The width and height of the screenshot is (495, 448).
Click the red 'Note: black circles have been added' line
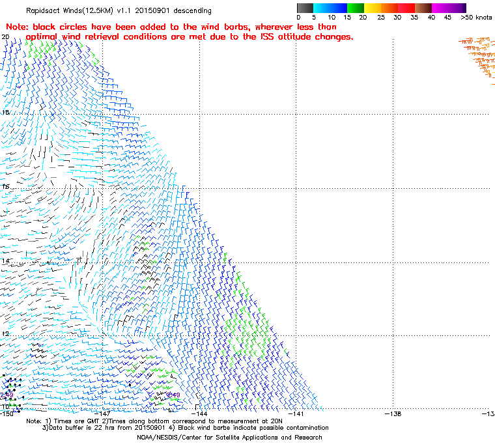pos(171,27)
